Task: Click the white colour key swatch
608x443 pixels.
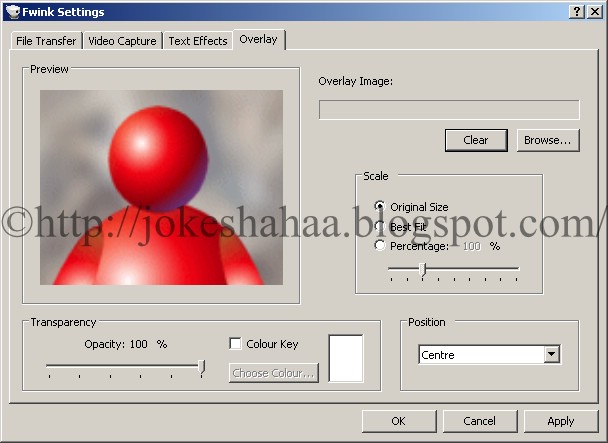Action: click(x=346, y=358)
